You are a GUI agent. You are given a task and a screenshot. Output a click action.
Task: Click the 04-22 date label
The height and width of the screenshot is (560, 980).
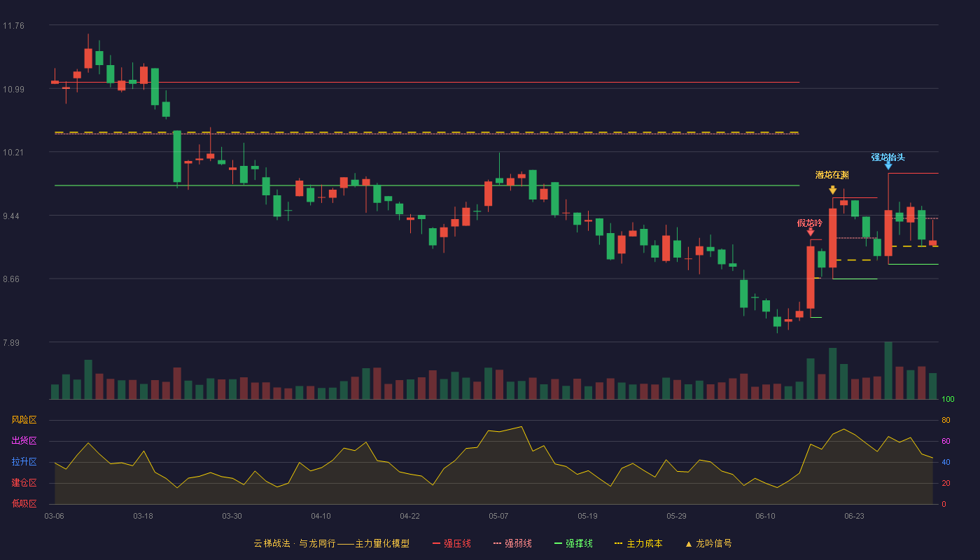pyautogui.click(x=409, y=516)
